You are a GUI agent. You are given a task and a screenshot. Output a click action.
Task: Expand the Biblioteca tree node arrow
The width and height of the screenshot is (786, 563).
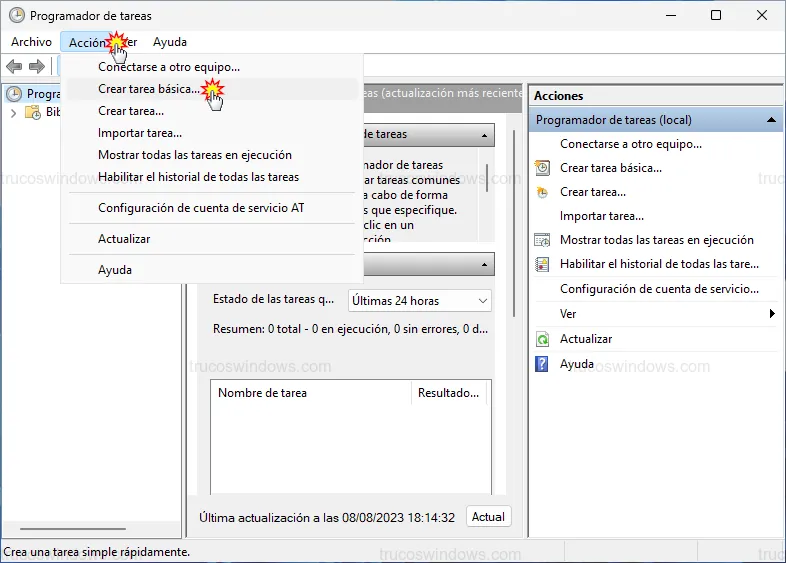coord(13,113)
